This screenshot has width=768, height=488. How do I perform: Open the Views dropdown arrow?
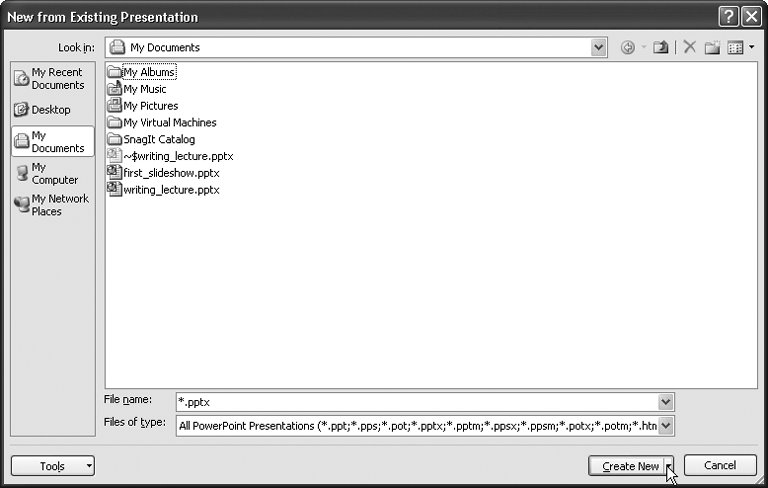coord(752,48)
